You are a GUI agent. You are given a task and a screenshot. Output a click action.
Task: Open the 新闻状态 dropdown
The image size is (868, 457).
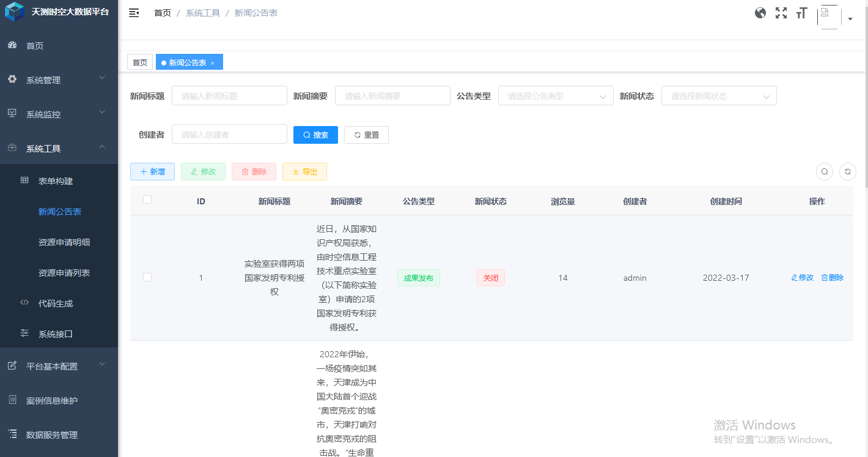pyautogui.click(x=718, y=95)
